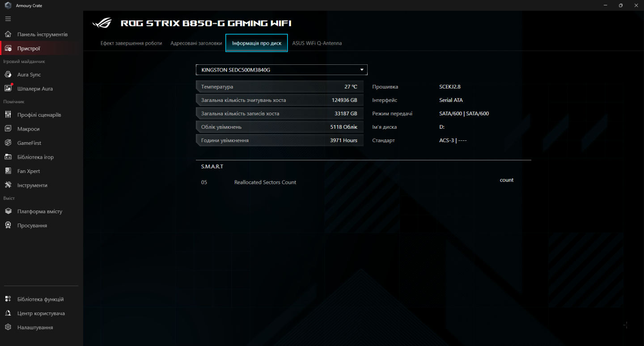The width and height of the screenshot is (644, 346).
Task: Launch the GameFirst icon
Action: click(x=8, y=143)
